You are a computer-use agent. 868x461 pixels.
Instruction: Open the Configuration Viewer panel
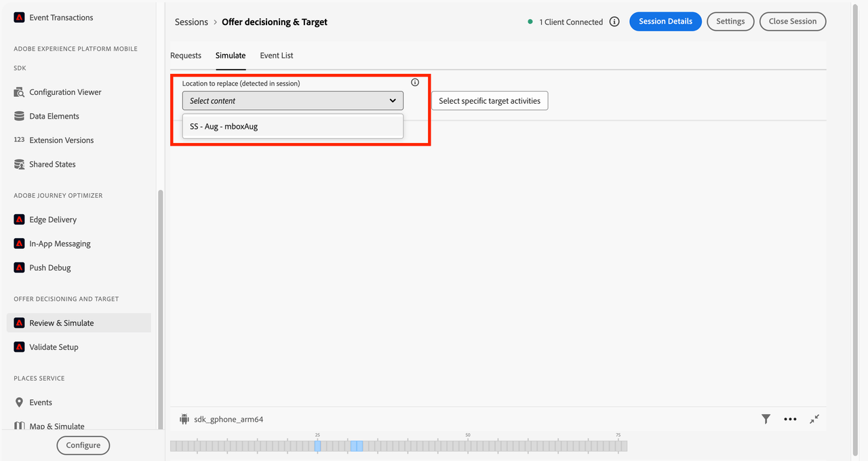tap(65, 92)
